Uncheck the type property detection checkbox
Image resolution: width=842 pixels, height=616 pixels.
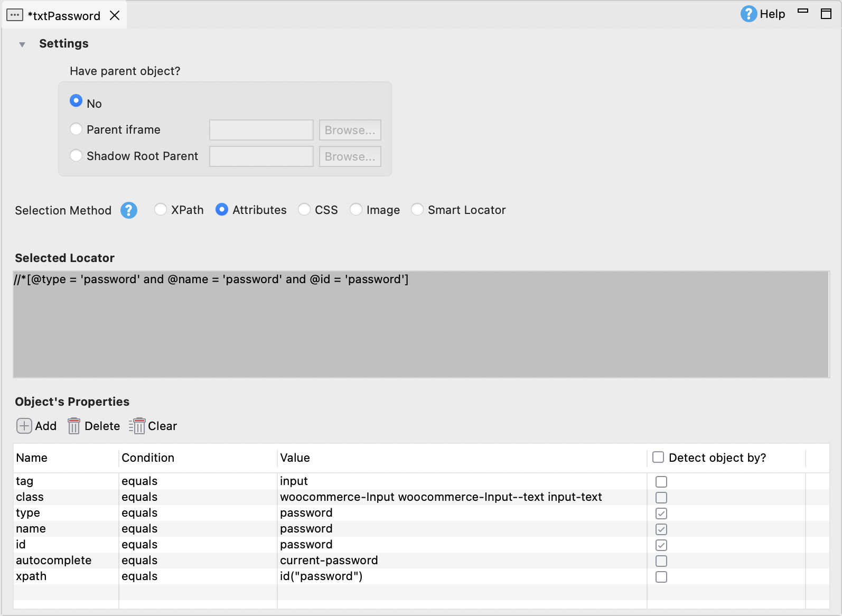(661, 513)
